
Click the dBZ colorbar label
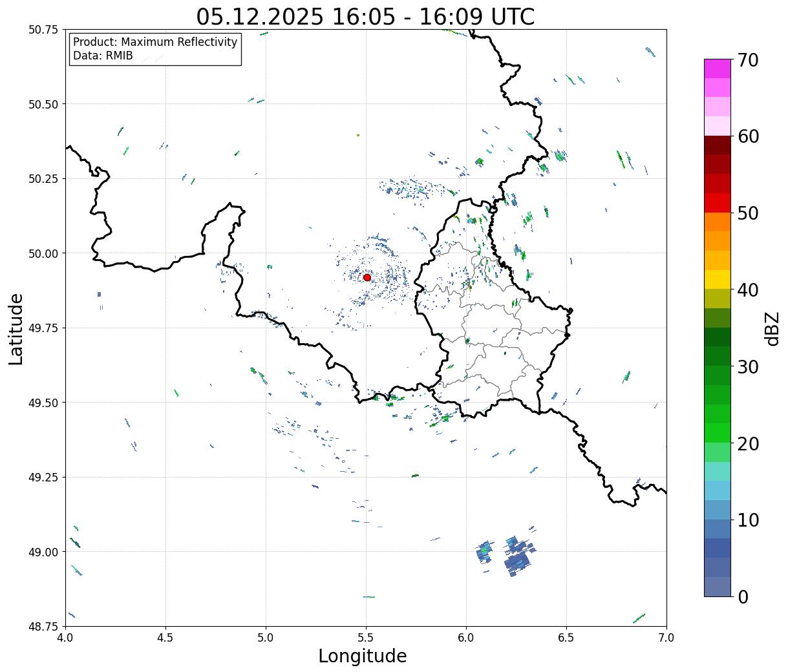pyautogui.click(x=772, y=328)
